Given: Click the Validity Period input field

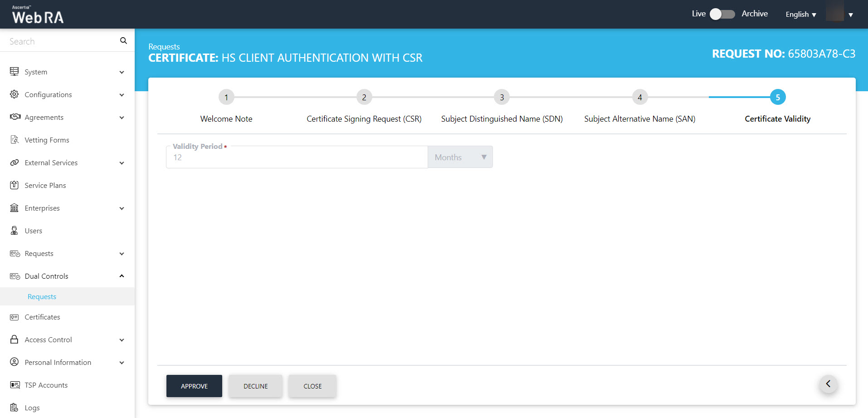Looking at the screenshot, I should [x=297, y=157].
